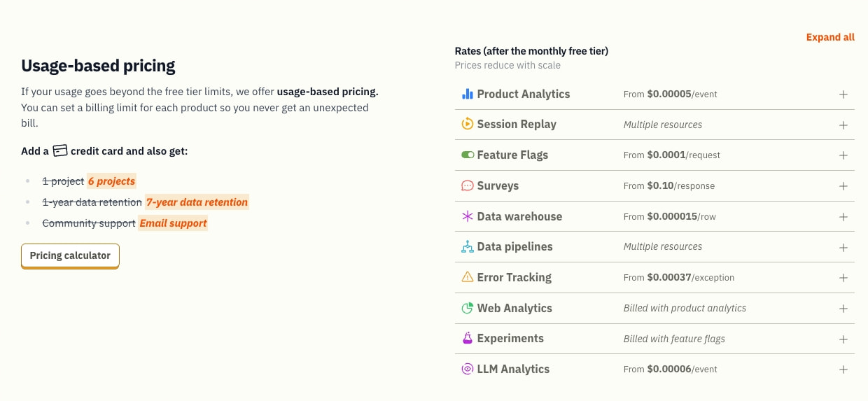Click the Session Replay play icon

(467, 124)
